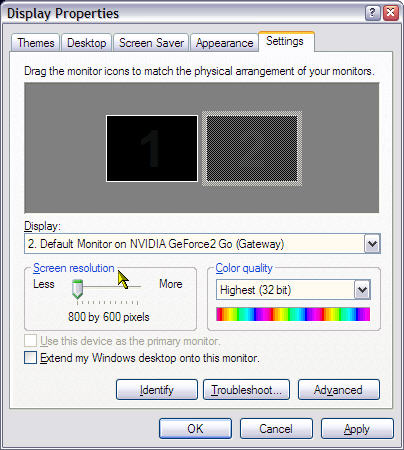The width and height of the screenshot is (404, 450).
Task: Select the monitor 1 icon
Action: pos(152,148)
